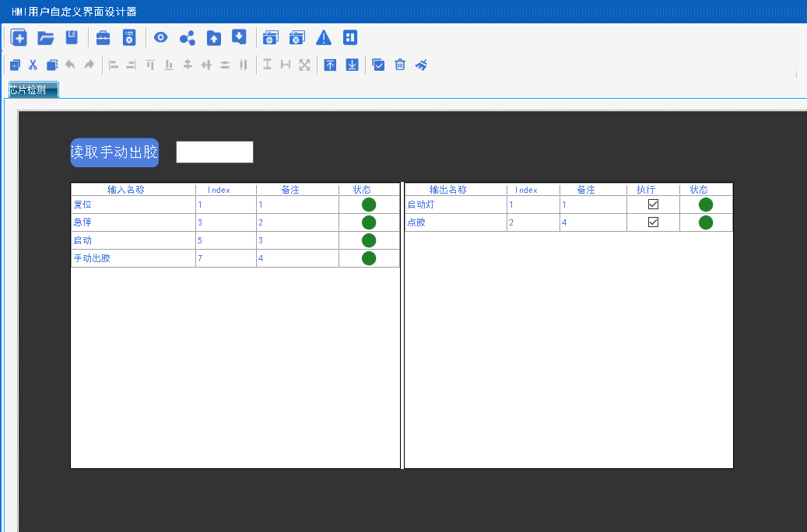Click the green status light for 手动出胶
Viewport: 807px width, 532px height.
click(369, 258)
